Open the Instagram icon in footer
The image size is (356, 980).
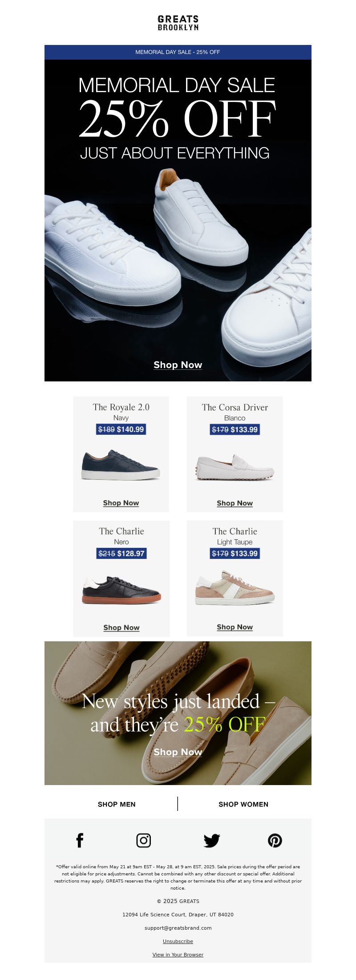(x=143, y=841)
